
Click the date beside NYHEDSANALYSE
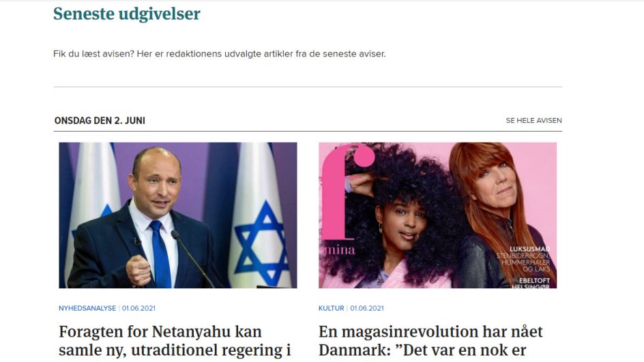(138, 308)
